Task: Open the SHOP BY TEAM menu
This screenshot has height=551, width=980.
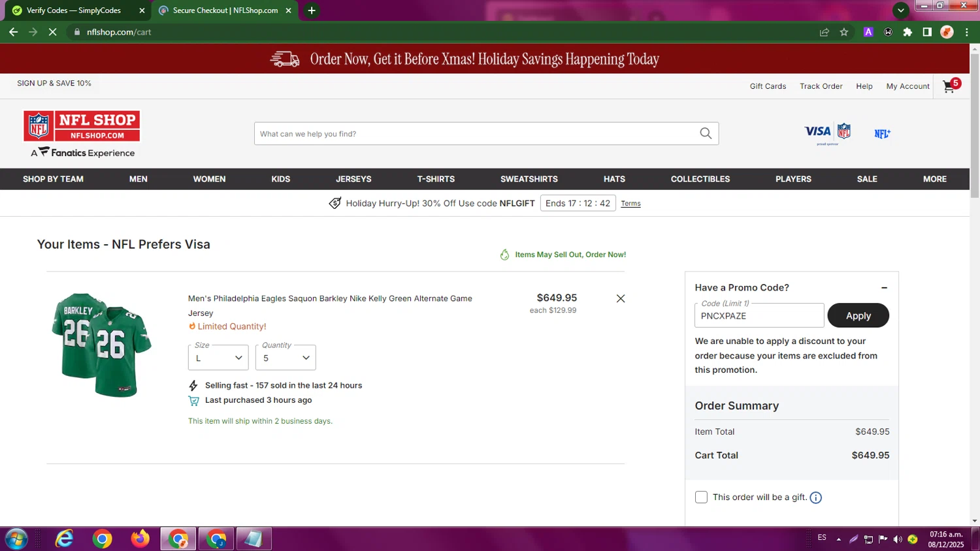Action: [53, 179]
